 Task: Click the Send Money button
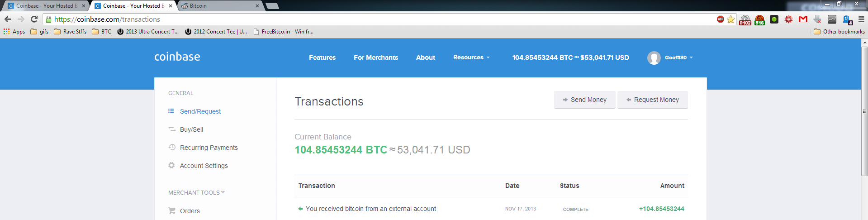[584, 100]
